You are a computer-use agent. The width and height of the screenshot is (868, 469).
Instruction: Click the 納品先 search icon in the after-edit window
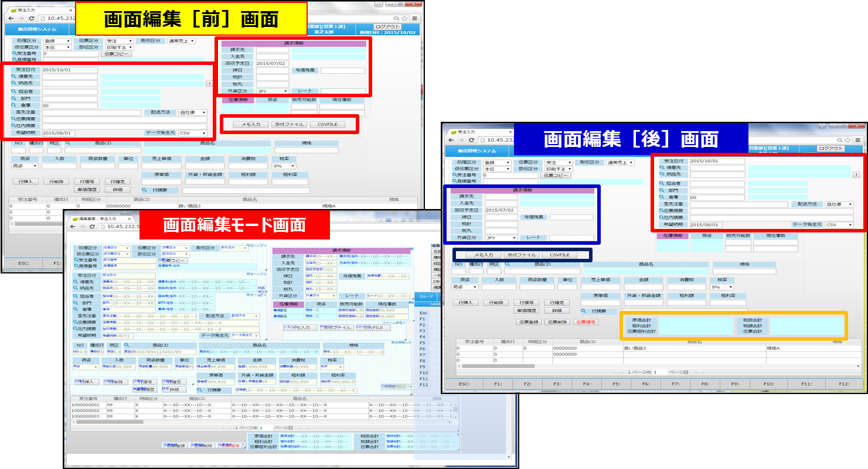point(662,174)
